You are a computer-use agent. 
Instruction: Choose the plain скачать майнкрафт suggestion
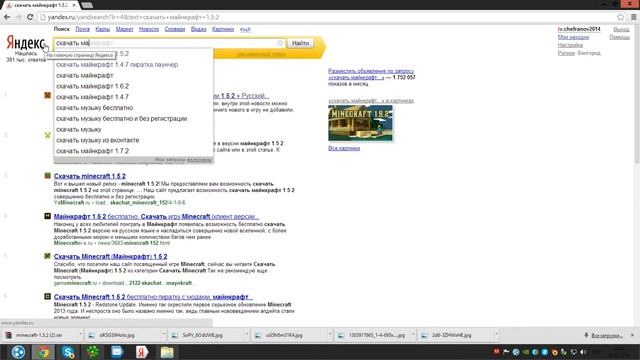point(133,76)
